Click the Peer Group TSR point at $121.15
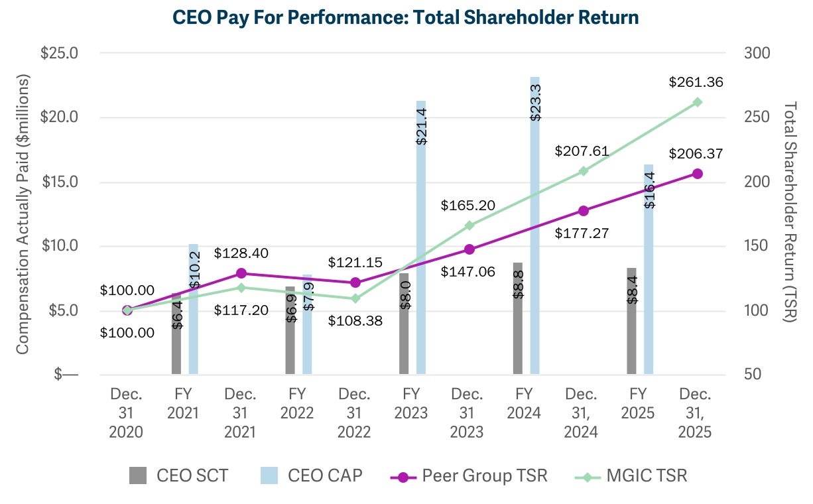 (355, 283)
